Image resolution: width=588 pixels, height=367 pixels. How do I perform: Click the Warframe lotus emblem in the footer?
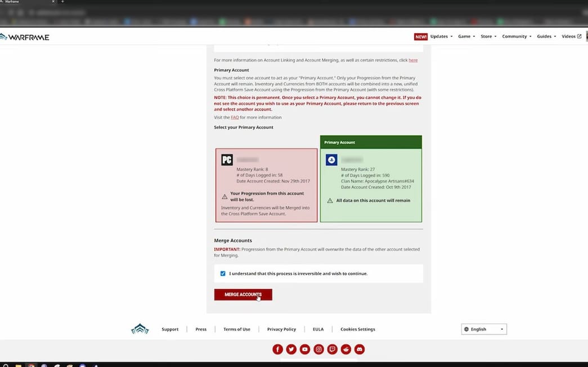click(140, 329)
